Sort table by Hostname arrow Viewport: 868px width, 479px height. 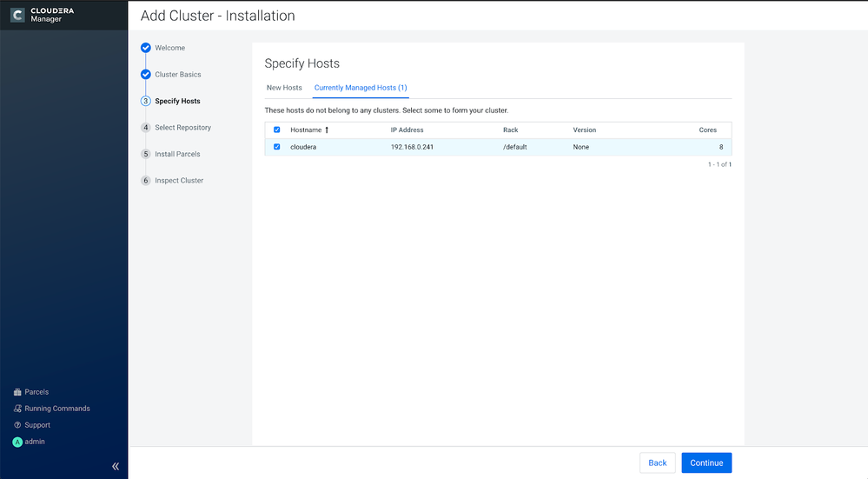327,130
